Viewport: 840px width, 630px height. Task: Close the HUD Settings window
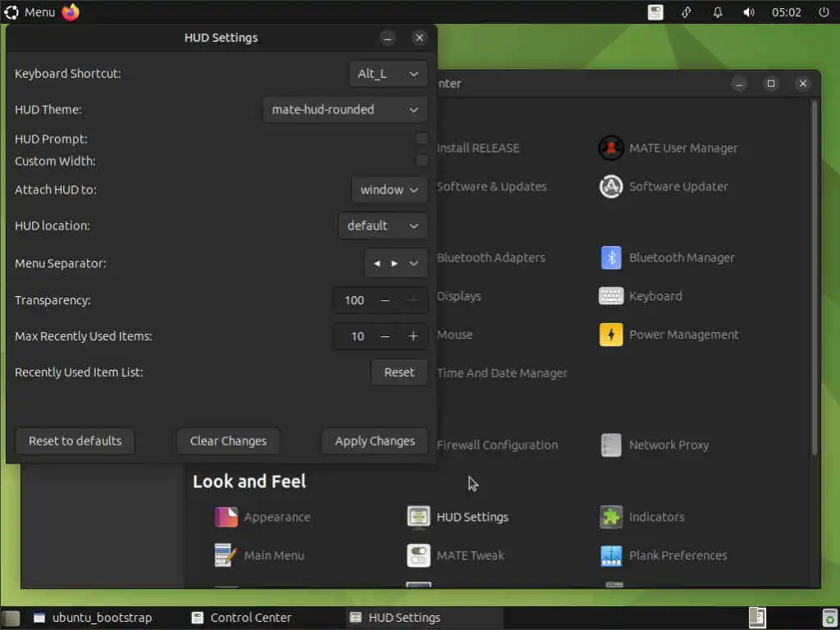(x=419, y=38)
